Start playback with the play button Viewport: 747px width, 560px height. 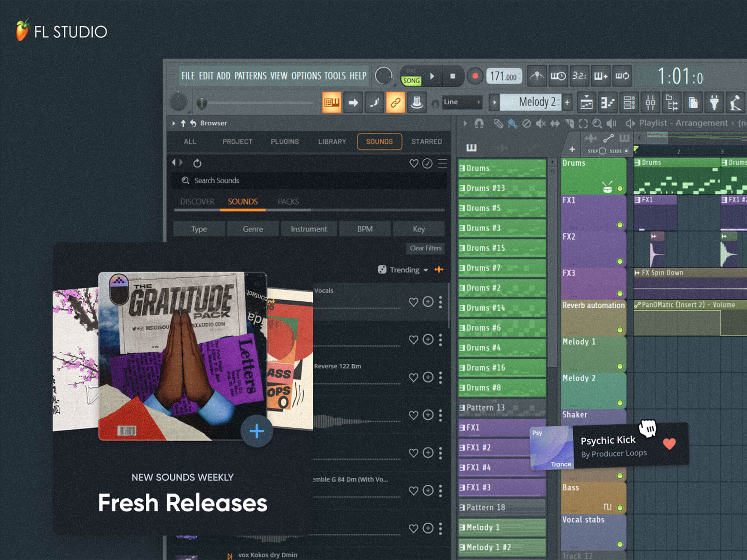[x=432, y=76]
